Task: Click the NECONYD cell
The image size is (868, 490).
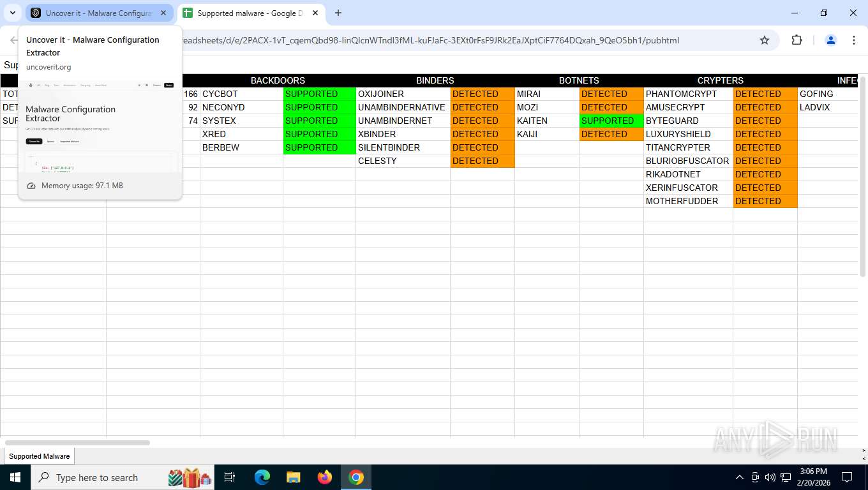Action: click(242, 107)
